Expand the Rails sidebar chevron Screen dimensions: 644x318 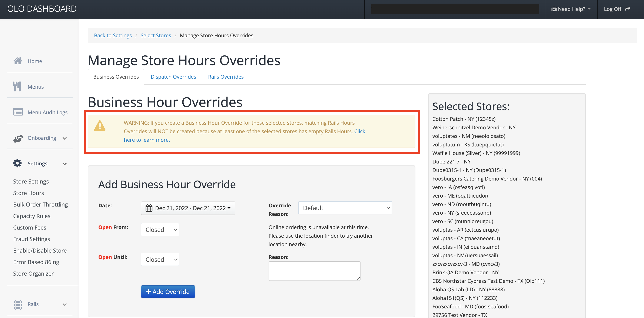65,305
